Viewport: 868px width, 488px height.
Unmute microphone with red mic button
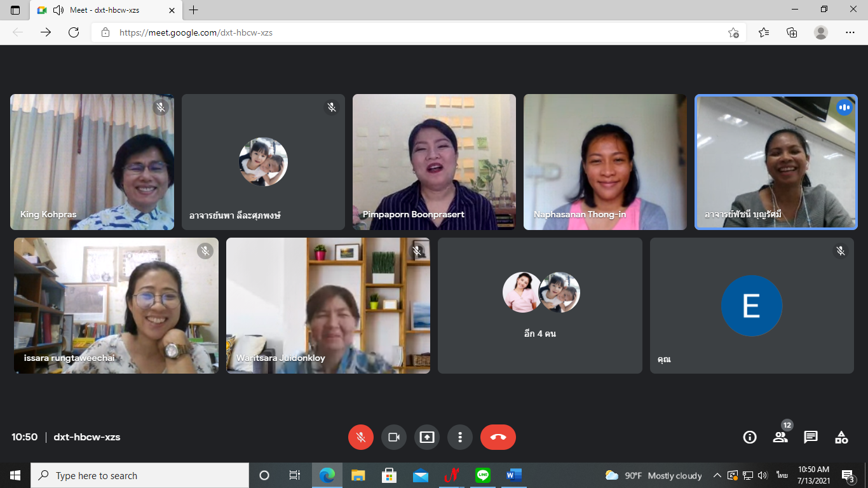361,437
